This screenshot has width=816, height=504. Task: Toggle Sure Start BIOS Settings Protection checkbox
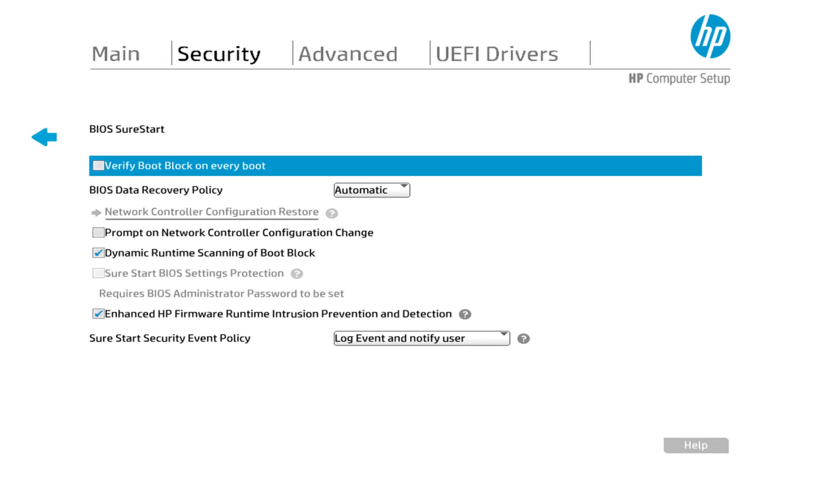click(x=98, y=273)
